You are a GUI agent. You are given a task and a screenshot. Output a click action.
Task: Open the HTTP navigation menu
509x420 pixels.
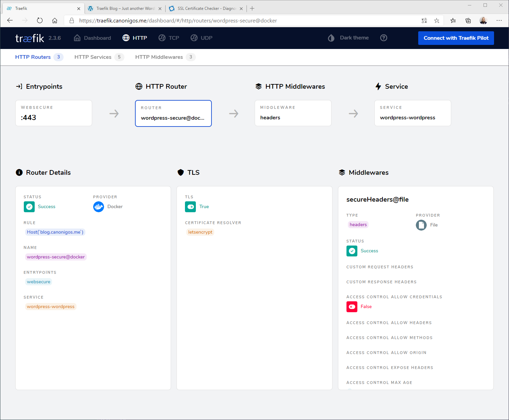[x=135, y=38]
